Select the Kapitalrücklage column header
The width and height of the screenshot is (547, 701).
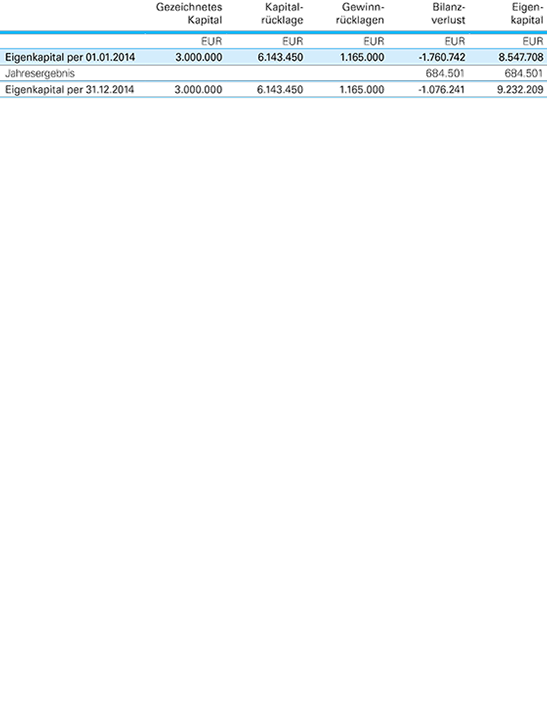coord(282,13)
